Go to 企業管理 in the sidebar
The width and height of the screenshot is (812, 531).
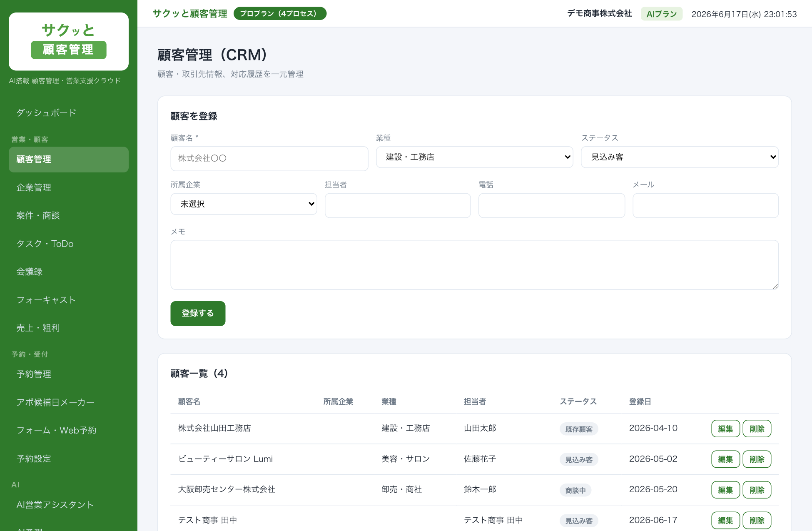(69, 187)
